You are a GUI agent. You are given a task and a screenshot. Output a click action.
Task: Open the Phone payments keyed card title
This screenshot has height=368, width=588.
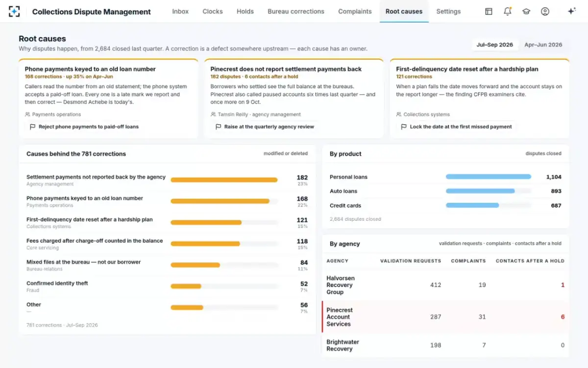[x=90, y=69]
